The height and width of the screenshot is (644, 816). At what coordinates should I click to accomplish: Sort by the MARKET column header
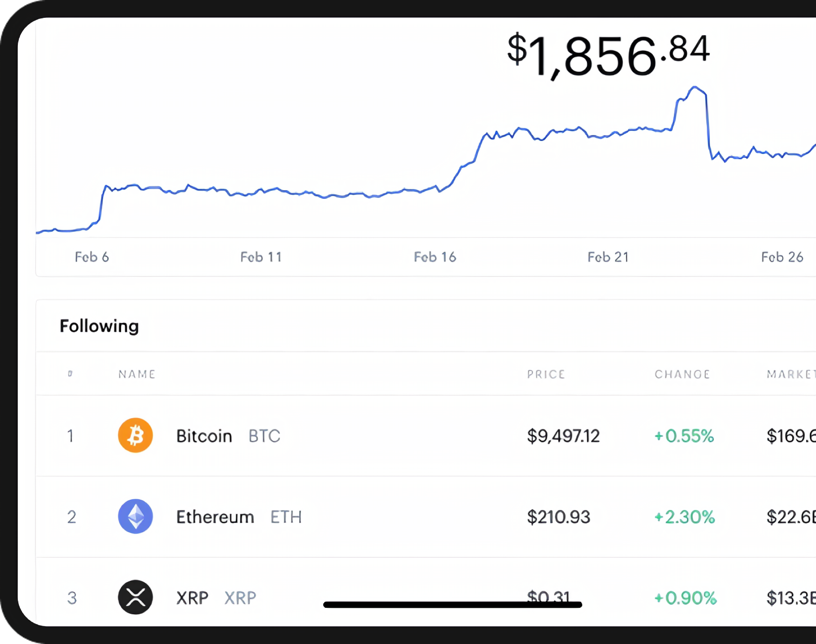791,374
